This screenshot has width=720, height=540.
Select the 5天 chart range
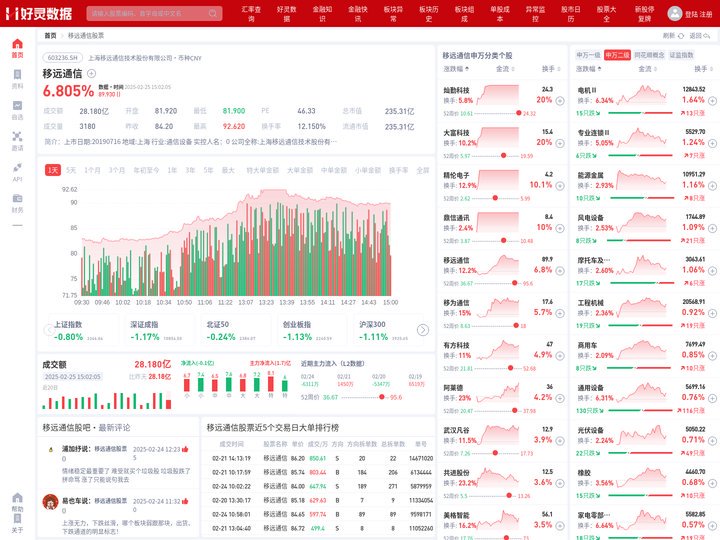pos(71,170)
